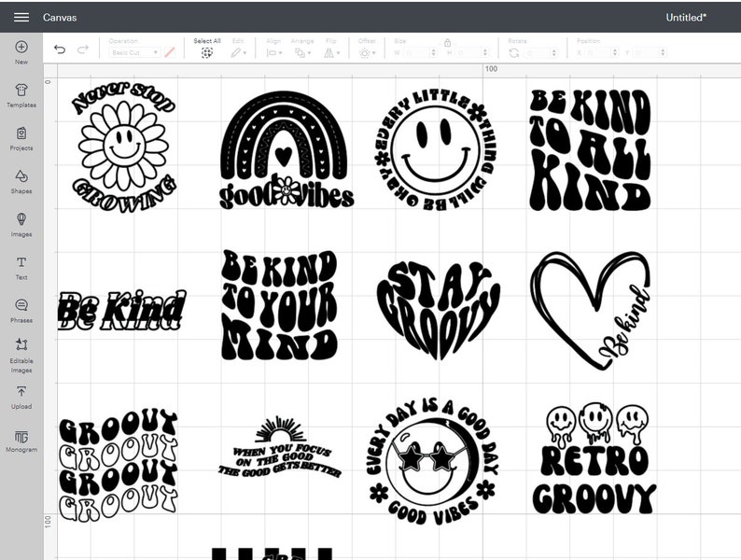The height and width of the screenshot is (560, 741).
Task: Adjust the height stepper arrows
Action: [x=485, y=52]
